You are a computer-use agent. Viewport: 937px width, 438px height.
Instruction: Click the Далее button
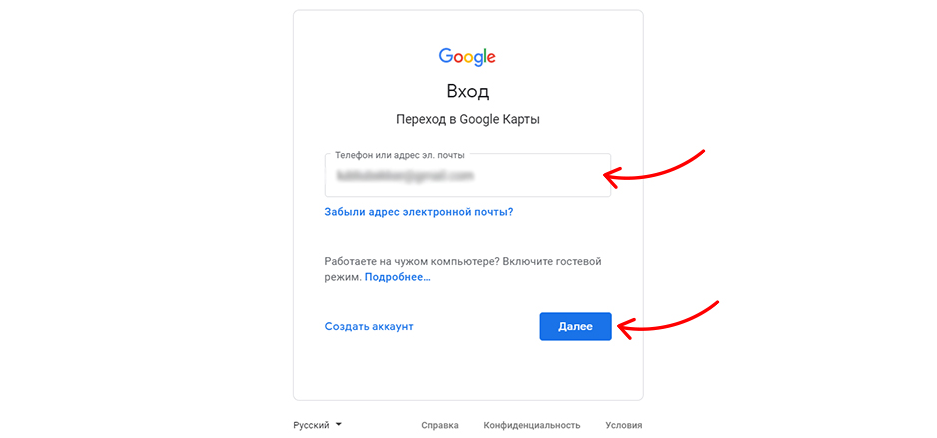point(575,326)
